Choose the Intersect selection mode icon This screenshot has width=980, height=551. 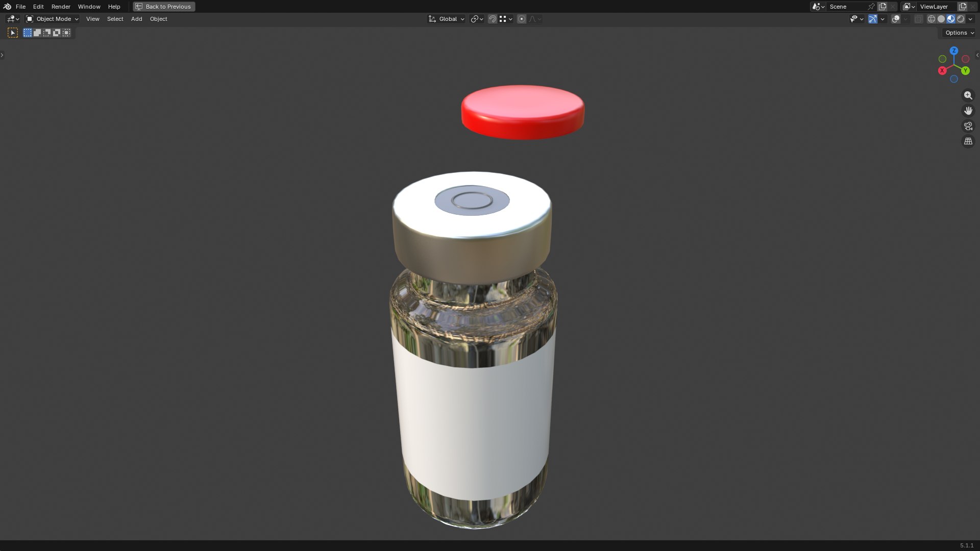click(66, 33)
